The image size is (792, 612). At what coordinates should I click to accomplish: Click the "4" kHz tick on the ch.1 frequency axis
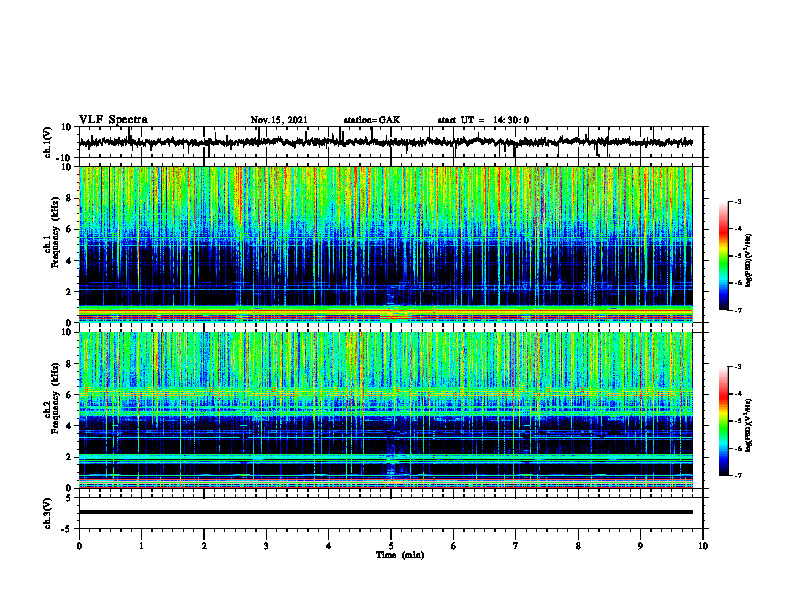[x=69, y=261]
